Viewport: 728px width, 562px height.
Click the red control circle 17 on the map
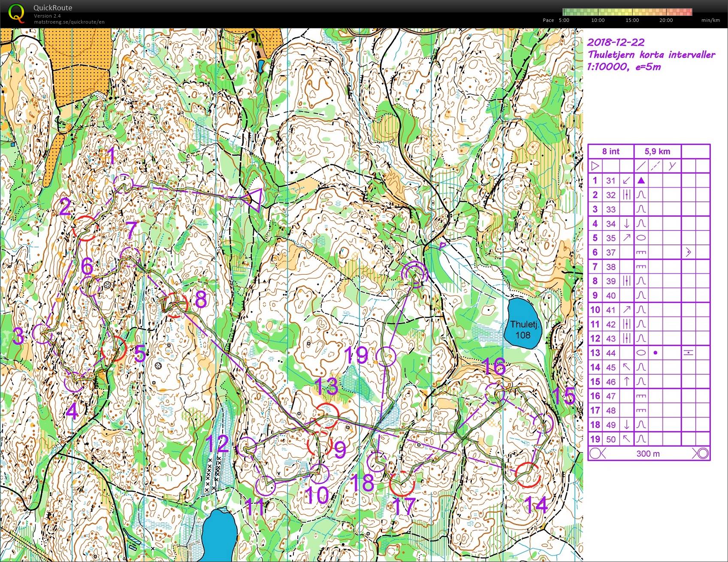pyautogui.click(x=402, y=483)
